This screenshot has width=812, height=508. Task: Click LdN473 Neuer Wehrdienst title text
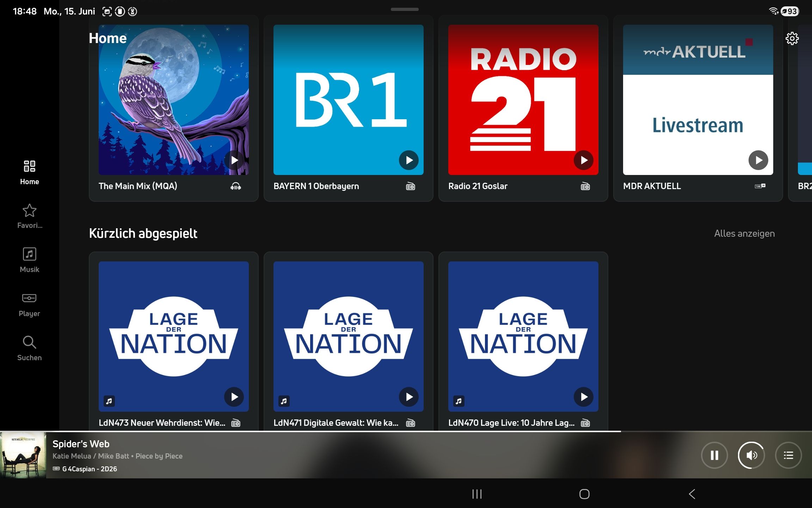pyautogui.click(x=162, y=423)
